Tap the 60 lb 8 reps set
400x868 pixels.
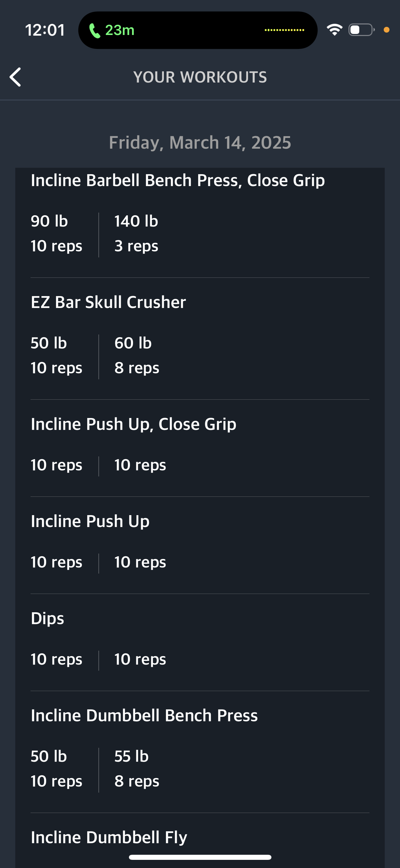pyautogui.click(x=137, y=356)
